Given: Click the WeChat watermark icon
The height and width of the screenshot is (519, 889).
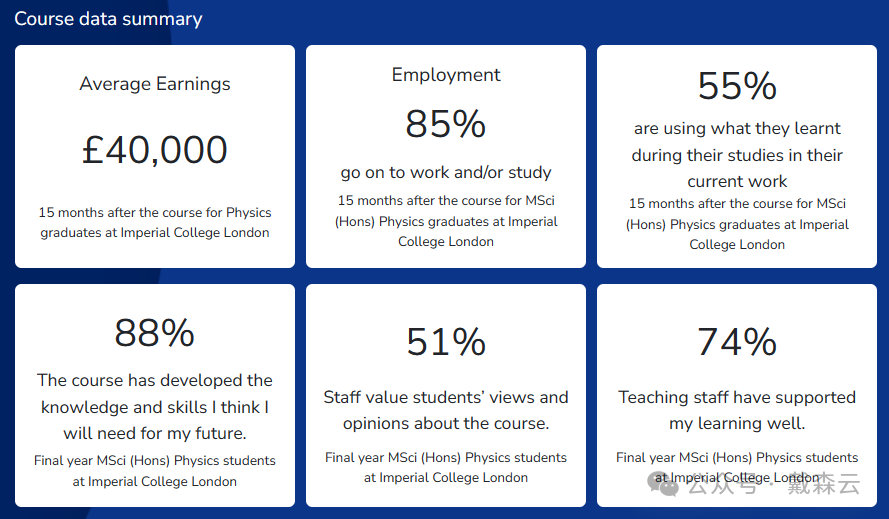Looking at the screenshot, I should [665, 485].
